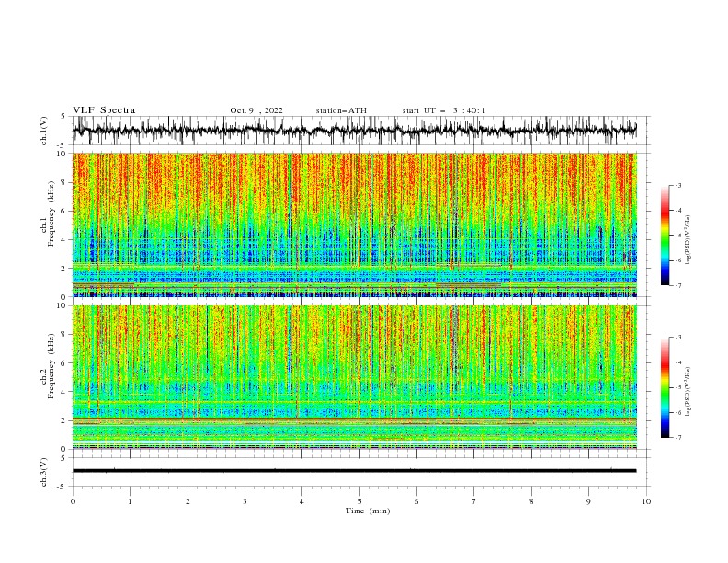This screenshot has height=563, width=728.
Task: Click the date 'Oct. 9 , 2022'
Action: pyautogui.click(x=256, y=110)
